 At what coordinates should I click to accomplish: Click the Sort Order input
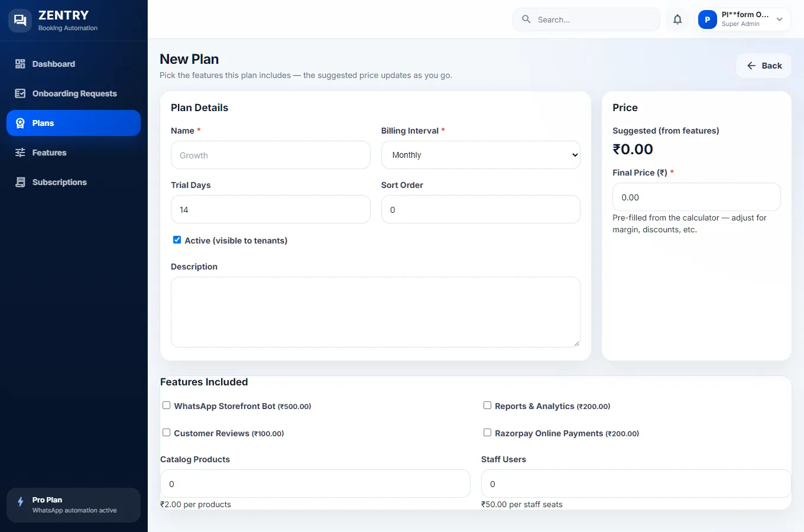(481, 209)
